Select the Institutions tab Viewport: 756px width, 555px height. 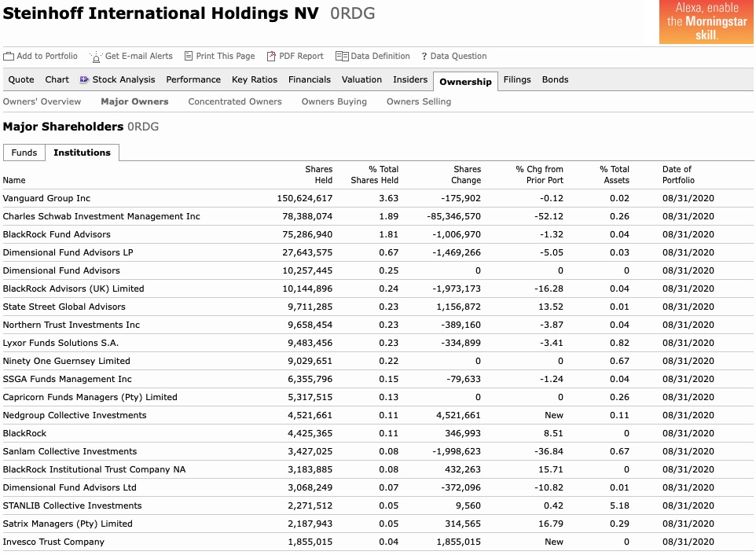(x=82, y=153)
